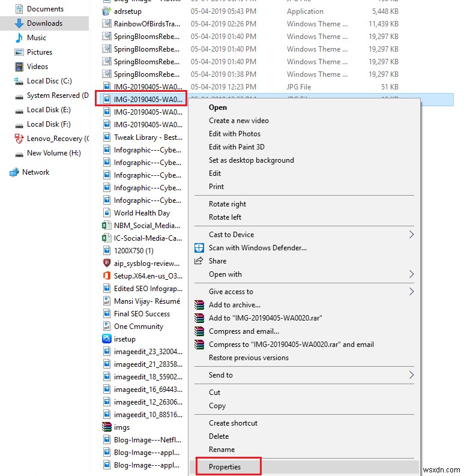The width and height of the screenshot is (467, 476).
Task: Click the IC-Social-Media-Ca Excel file icon
Action: [x=107, y=238]
